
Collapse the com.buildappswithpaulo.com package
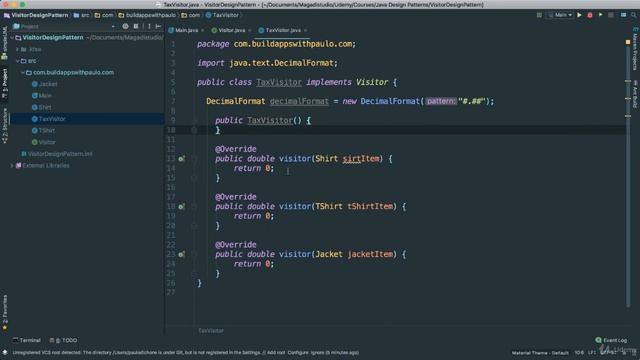click(x=23, y=72)
